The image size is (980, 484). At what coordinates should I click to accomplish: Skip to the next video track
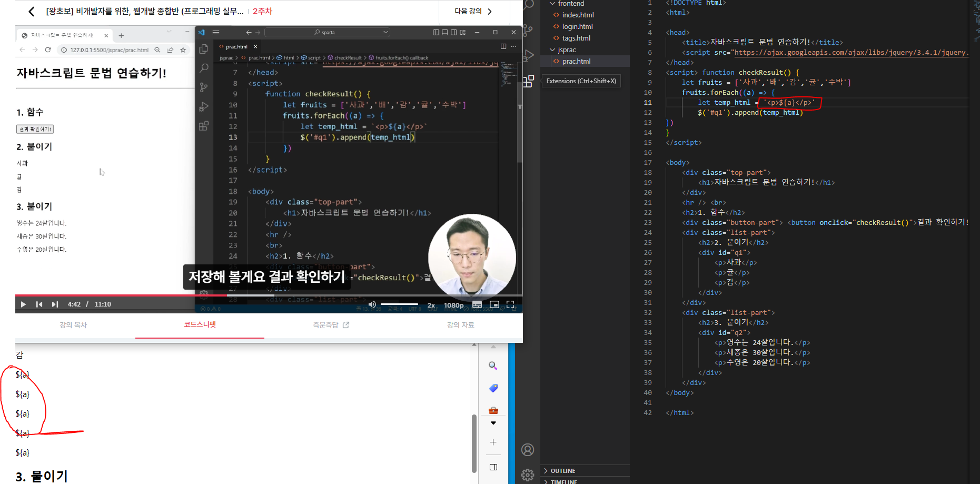point(55,304)
